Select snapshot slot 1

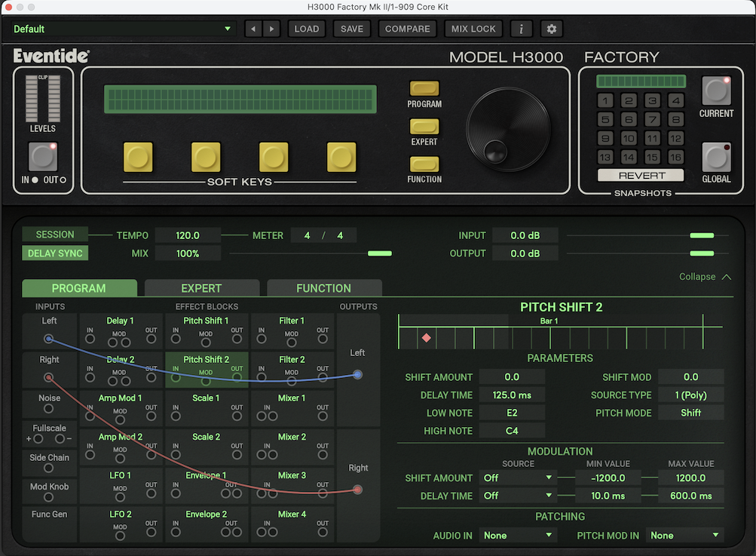pyautogui.click(x=605, y=100)
